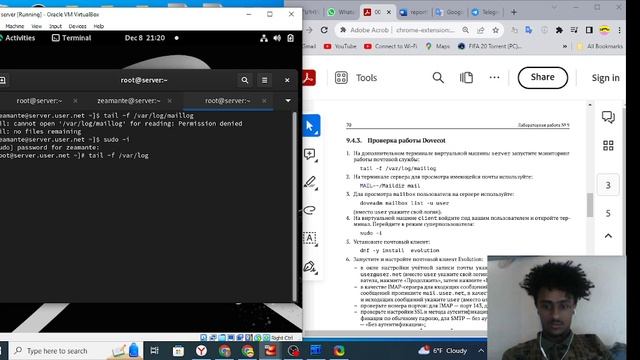Open Chrome media control playlist icon
640x360 pixels.
574,30
